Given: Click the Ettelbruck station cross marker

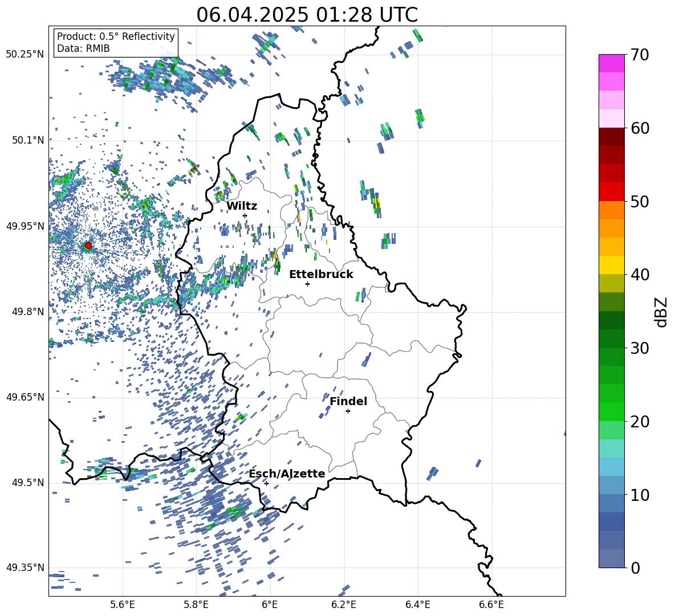Looking at the screenshot, I should tap(307, 284).
